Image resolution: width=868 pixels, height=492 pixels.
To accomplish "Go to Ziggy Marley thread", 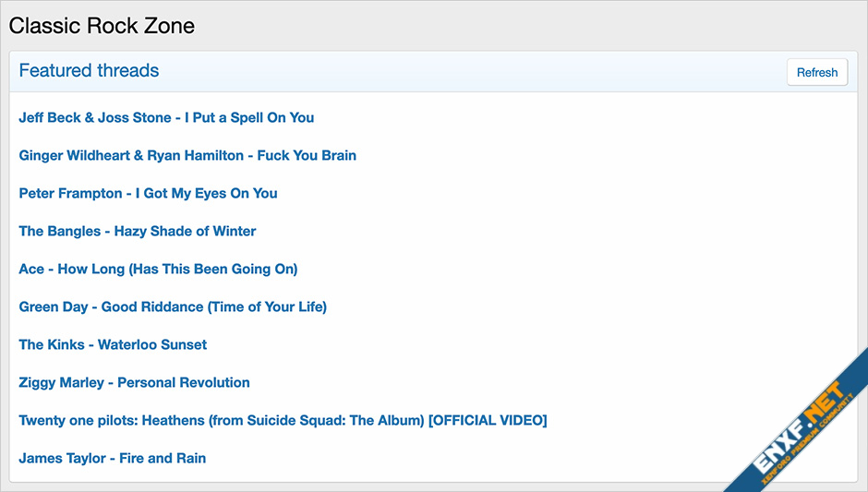I will 134,382.
